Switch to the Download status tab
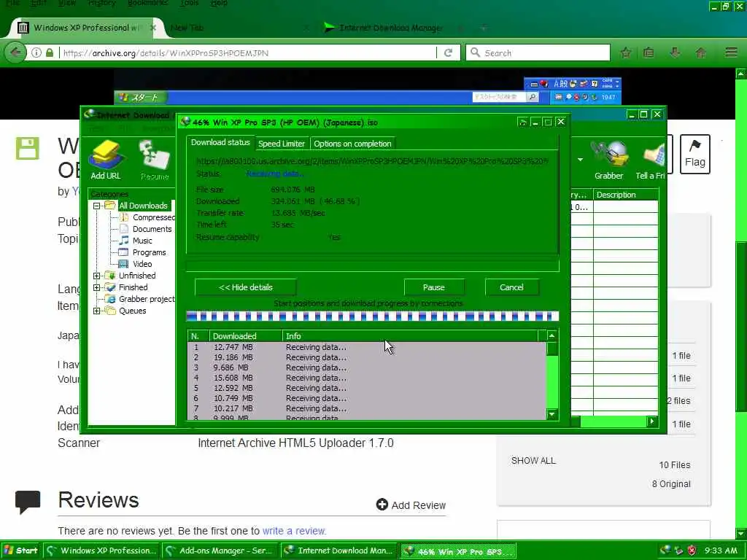The width and height of the screenshot is (747, 560). point(220,142)
